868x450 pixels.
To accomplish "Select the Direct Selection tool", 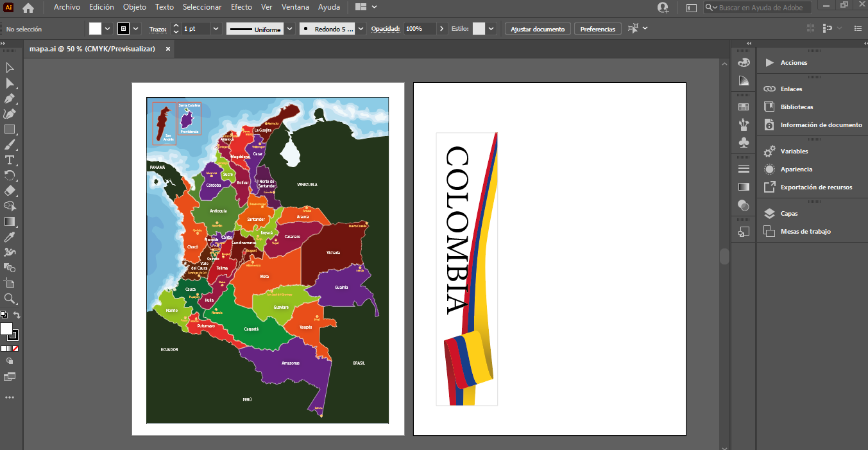I will 9,83.
